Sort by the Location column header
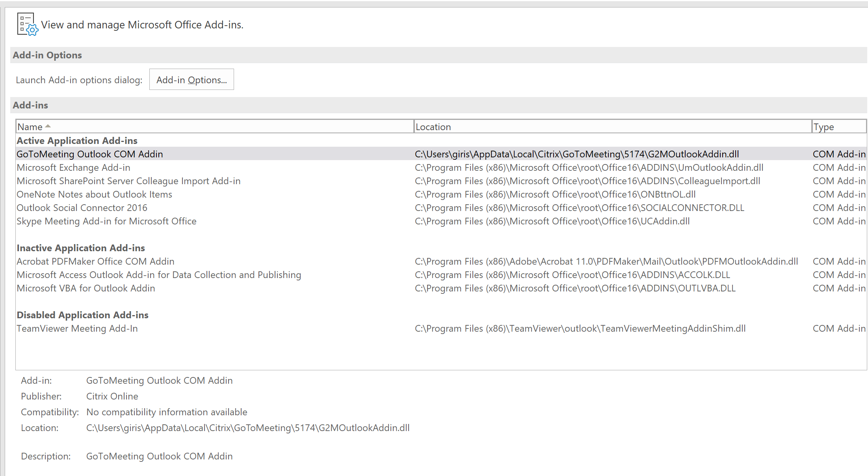Screen dimensions: 868x476 click(x=613, y=127)
